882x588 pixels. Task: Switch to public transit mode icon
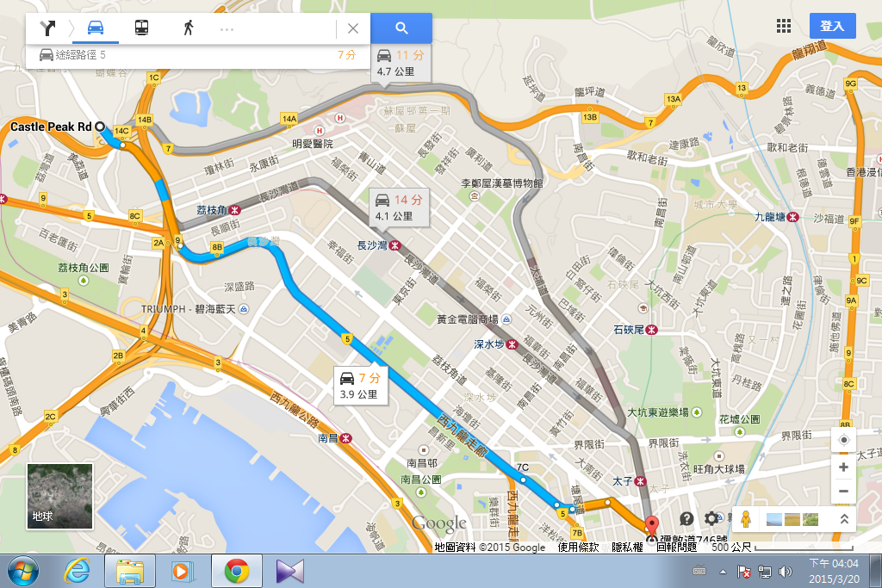(142, 28)
